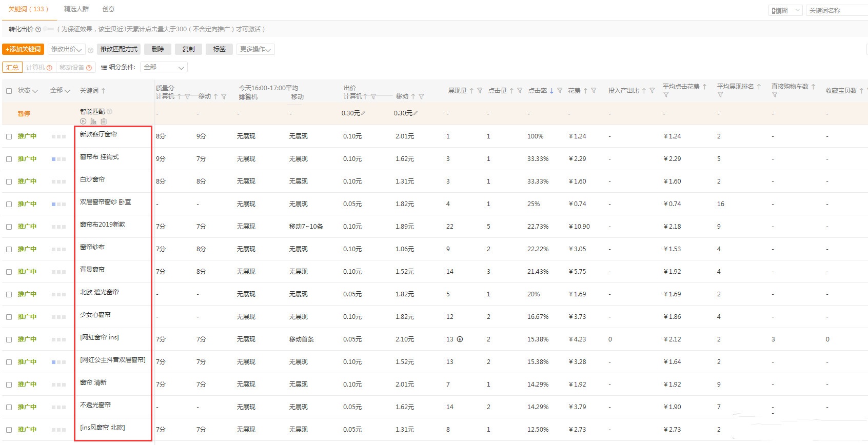Screen dimensions: 868x445
Task: Click the 修改匹配方式 button
Action: [x=119, y=49]
